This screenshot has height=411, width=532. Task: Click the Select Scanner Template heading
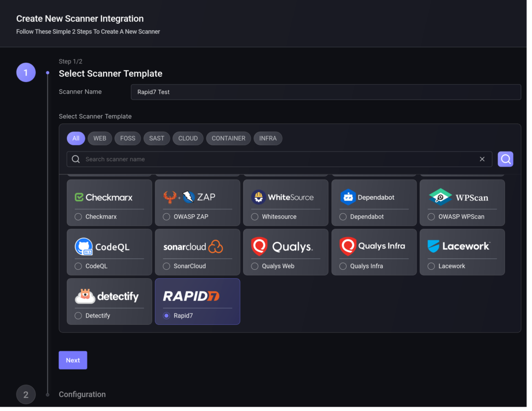[111, 74]
